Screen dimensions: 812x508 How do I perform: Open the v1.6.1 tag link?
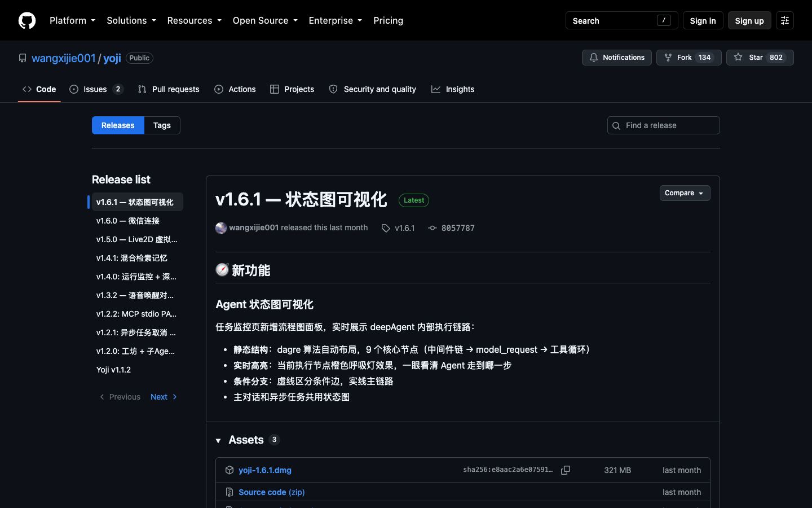tap(404, 228)
